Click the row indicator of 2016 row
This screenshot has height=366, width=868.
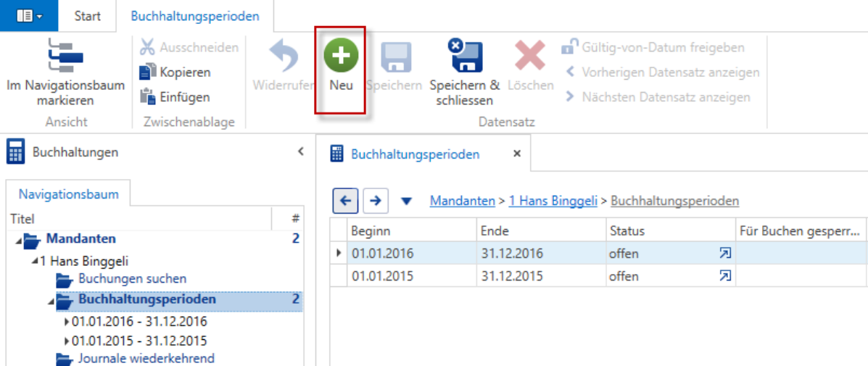[x=338, y=254]
